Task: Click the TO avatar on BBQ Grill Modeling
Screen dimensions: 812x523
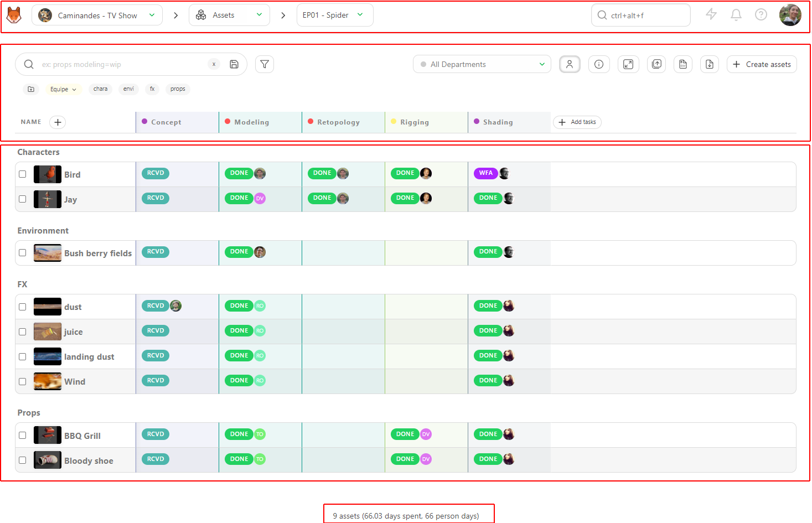Action: 260,434
